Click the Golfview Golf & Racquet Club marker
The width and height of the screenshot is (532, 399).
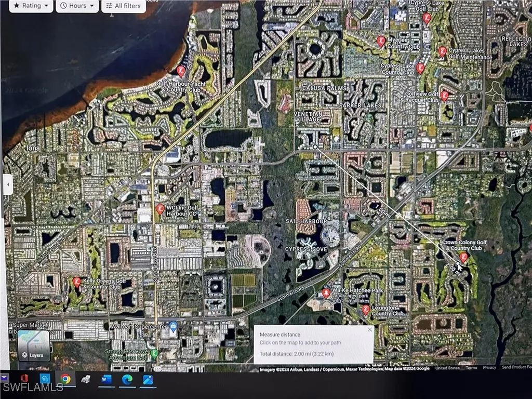(445, 96)
